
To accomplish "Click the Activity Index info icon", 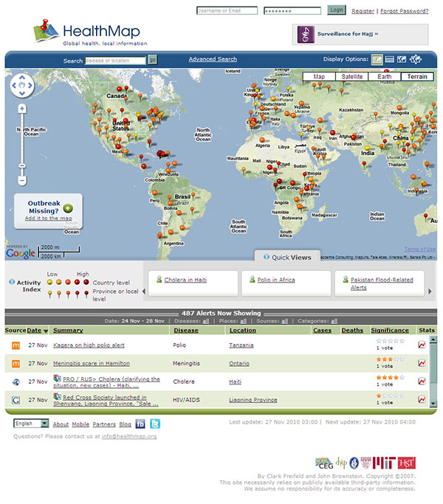I will point(12,282).
